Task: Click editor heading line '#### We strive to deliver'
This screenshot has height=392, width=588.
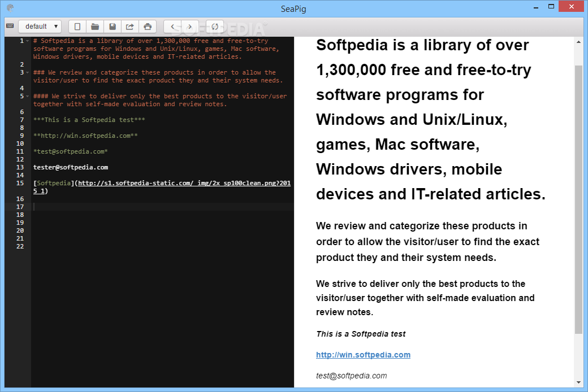Action: pyautogui.click(x=160, y=100)
